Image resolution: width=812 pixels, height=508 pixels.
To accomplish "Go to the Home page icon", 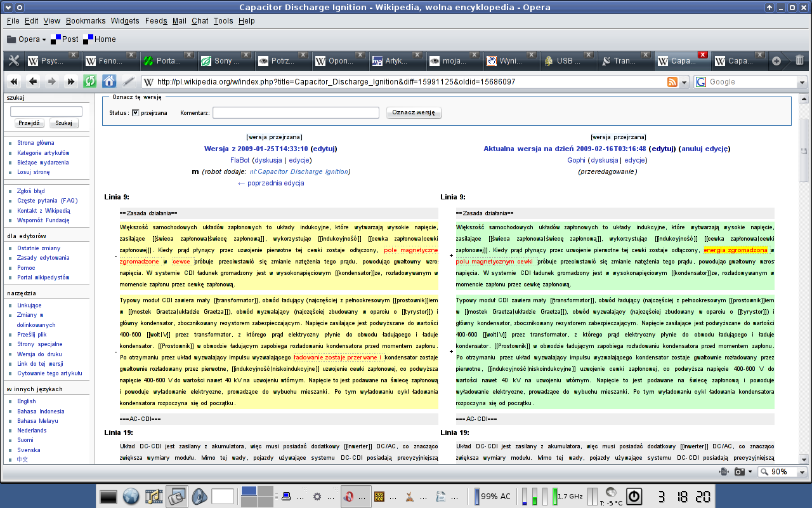I will pos(109,81).
